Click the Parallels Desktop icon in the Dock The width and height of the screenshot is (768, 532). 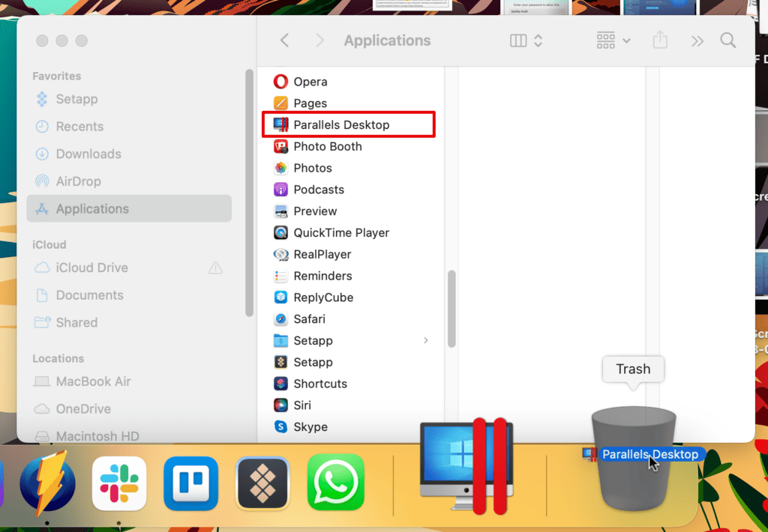click(466, 466)
